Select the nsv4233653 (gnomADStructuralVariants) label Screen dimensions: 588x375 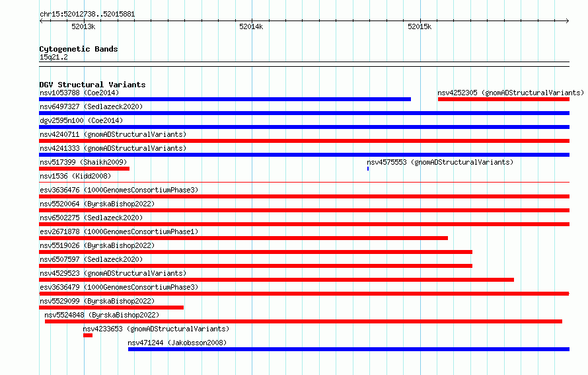point(156,329)
